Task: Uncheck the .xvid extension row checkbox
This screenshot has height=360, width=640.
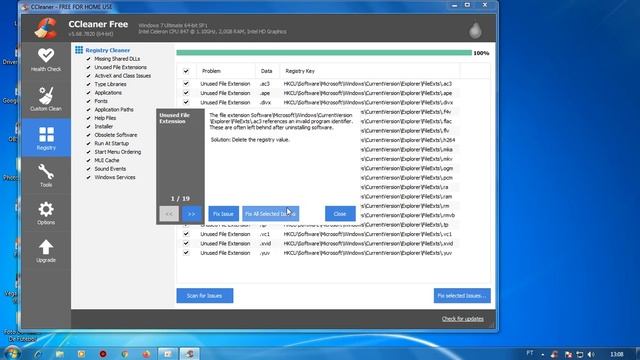Action: tap(186, 243)
